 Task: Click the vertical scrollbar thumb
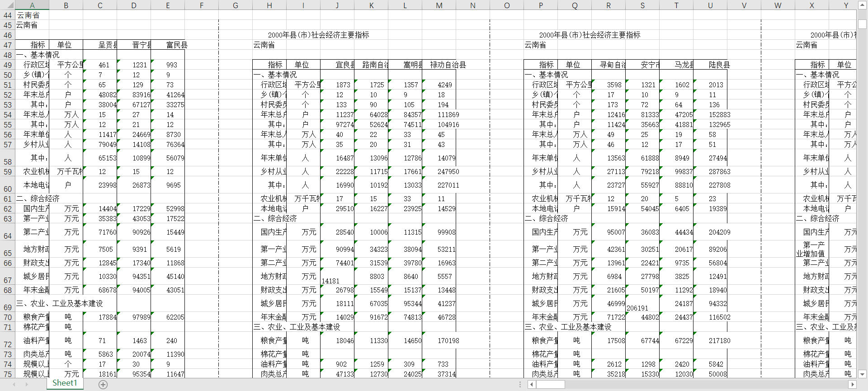click(x=862, y=24)
